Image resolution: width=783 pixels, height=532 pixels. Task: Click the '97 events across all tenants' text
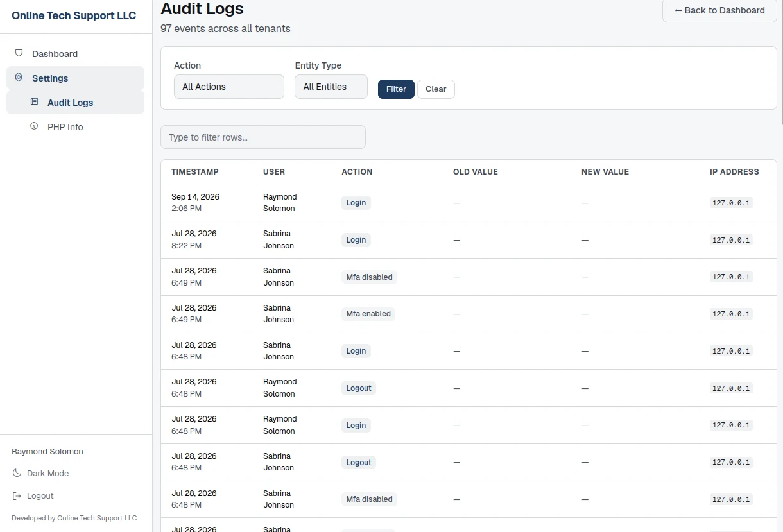pos(225,28)
